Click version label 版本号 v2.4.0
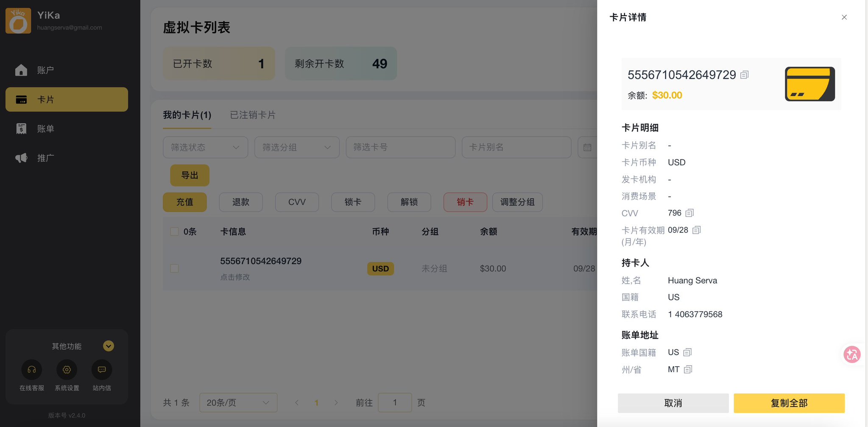The height and width of the screenshot is (427, 868). tap(67, 416)
